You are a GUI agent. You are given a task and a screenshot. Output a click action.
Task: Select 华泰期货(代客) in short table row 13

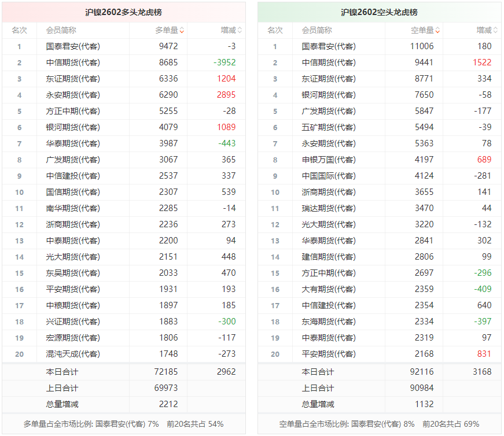pyautogui.click(x=329, y=241)
